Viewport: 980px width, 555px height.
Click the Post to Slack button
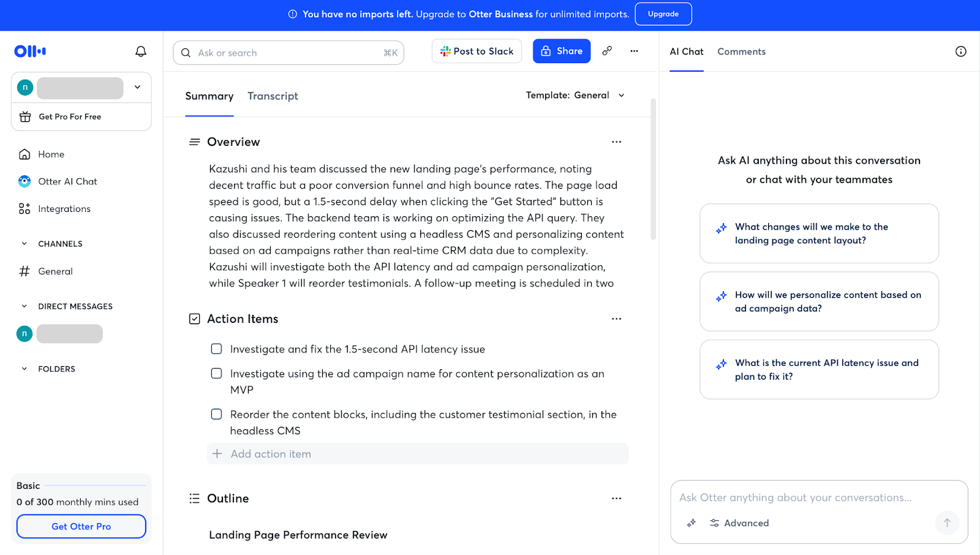tap(477, 51)
